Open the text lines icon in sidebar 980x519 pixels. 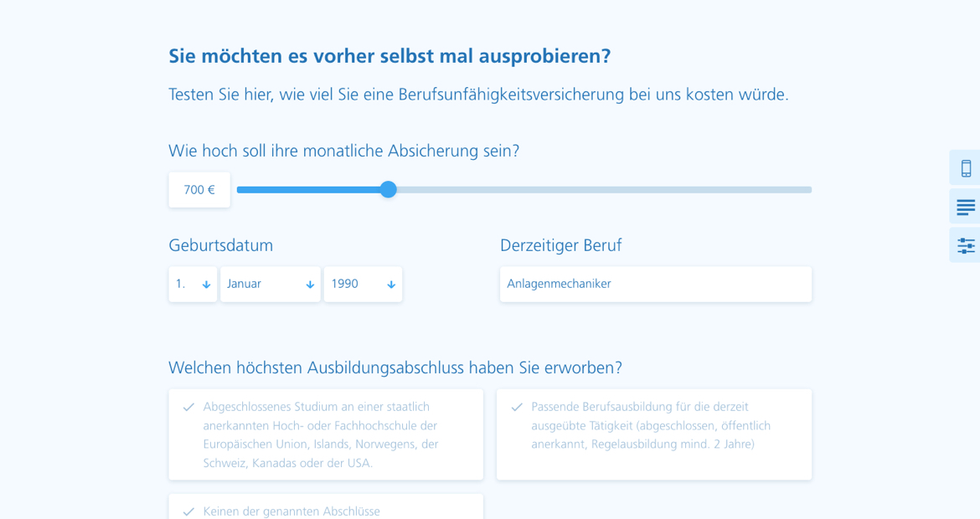point(966,207)
